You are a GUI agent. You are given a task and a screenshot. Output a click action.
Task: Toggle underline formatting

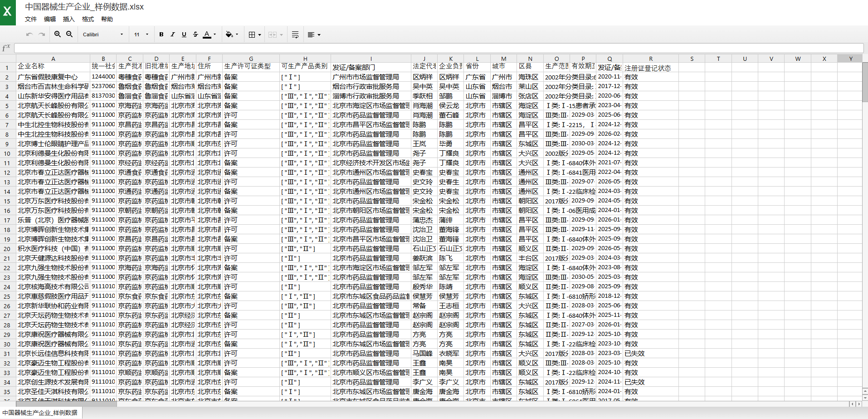184,35
